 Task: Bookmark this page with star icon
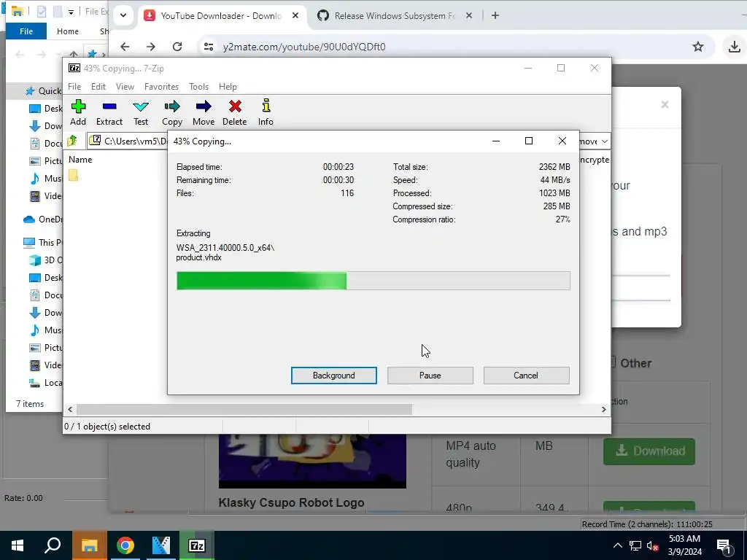pos(698,46)
